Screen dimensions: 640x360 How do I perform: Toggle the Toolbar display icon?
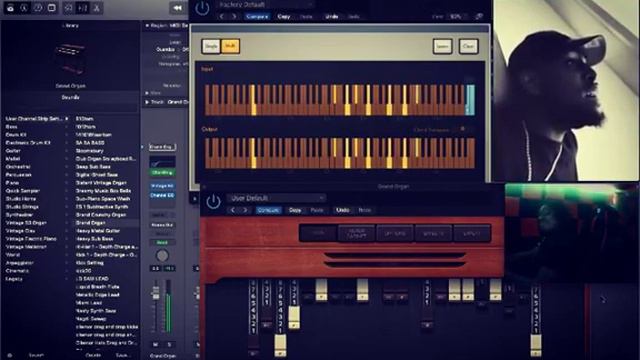(x=51, y=8)
